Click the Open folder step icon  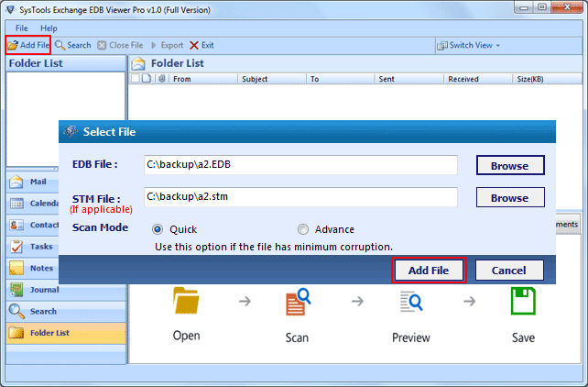coord(186,300)
